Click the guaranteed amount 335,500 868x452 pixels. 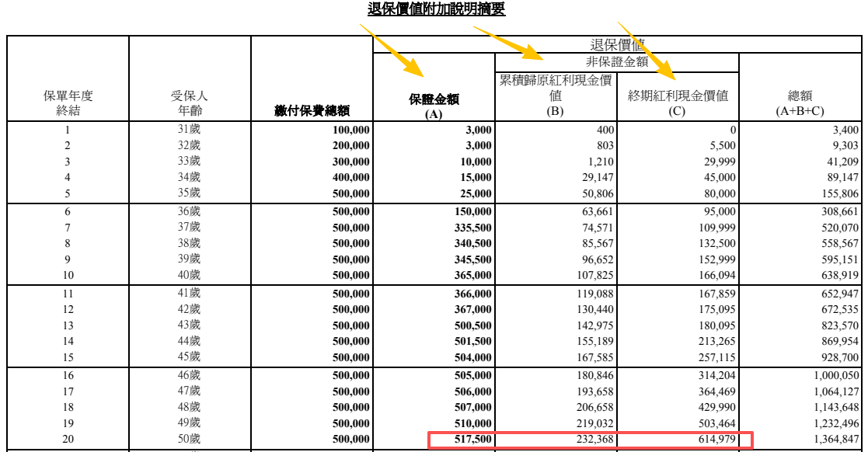point(472,228)
